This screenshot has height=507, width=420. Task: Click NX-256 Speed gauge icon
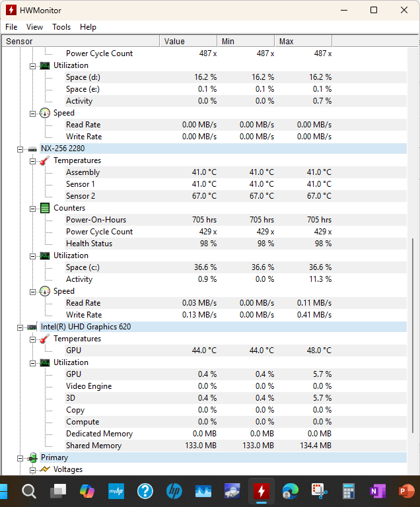(45, 292)
